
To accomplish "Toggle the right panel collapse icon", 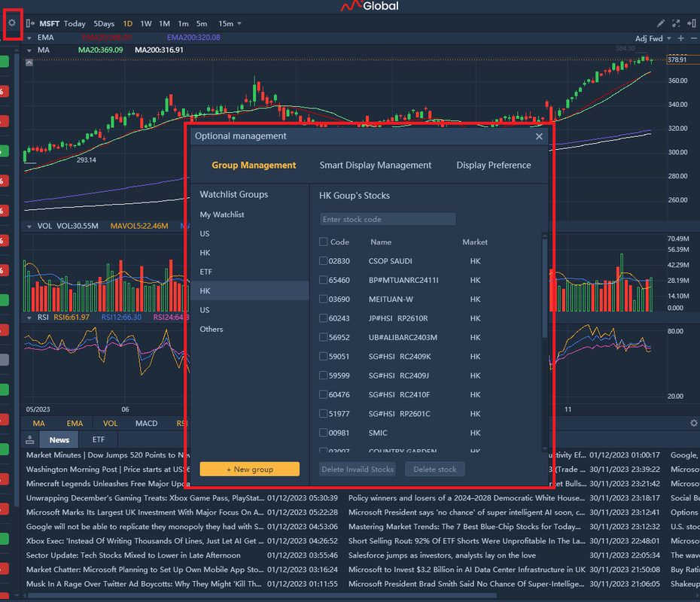I will [691, 23].
